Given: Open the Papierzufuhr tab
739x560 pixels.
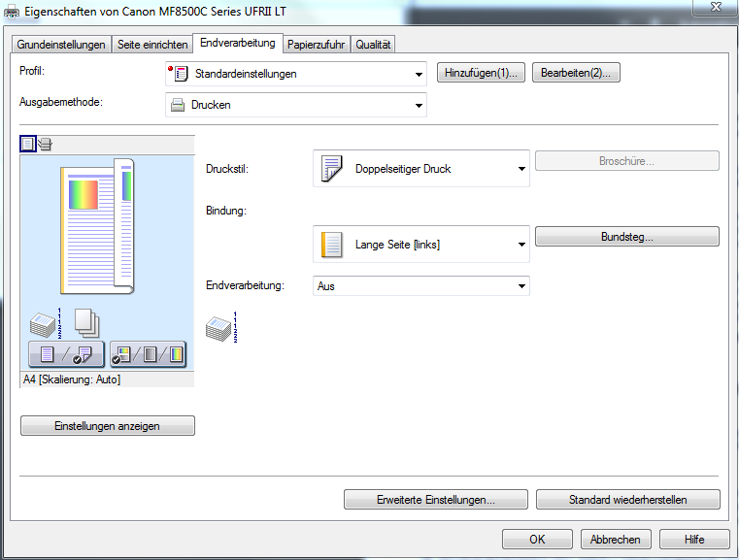Looking at the screenshot, I should pos(317,45).
